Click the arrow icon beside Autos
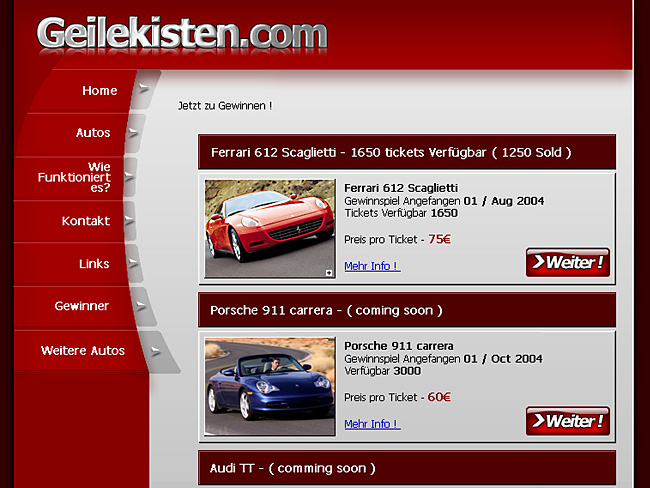The image size is (650, 488). [x=131, y=133]
